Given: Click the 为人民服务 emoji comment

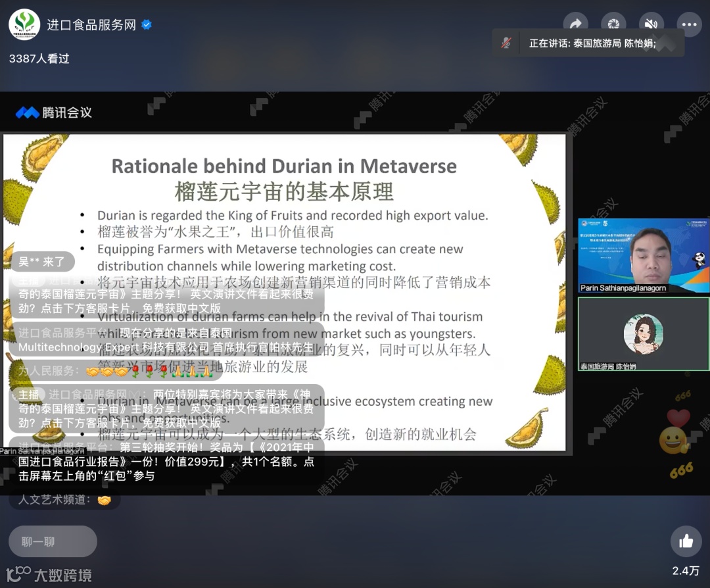Looking at the screenshot, I should coord(116,370).
